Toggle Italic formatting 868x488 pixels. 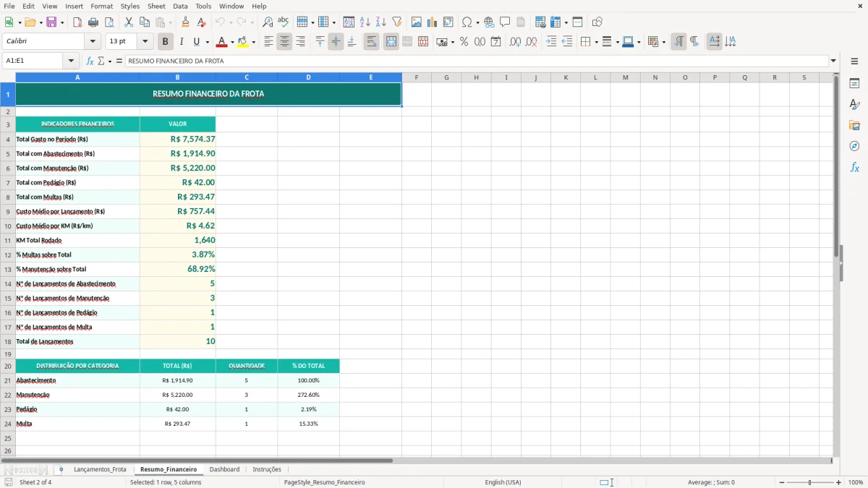click(x=181, y=42)
